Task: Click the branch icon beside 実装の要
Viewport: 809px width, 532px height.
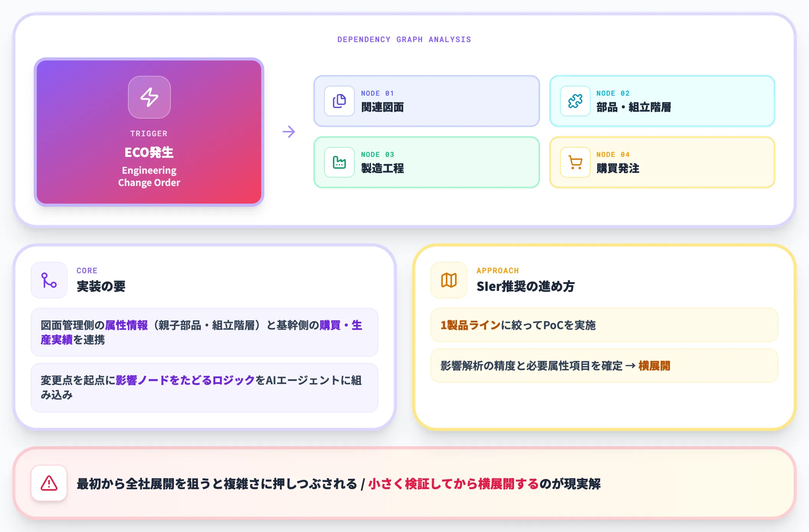Action: click(x=49, y=280)
